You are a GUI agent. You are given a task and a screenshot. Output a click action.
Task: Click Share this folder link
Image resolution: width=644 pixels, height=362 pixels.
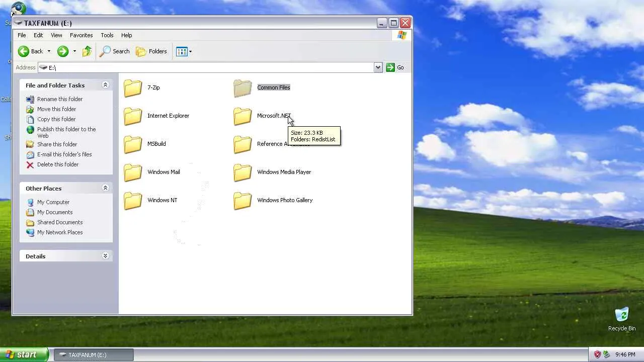[x=57, y=144]
